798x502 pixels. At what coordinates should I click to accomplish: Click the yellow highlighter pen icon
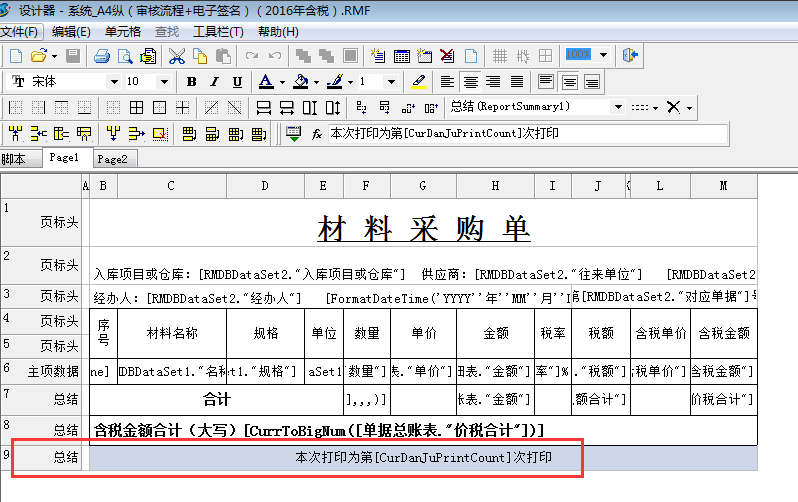(419, 81)
